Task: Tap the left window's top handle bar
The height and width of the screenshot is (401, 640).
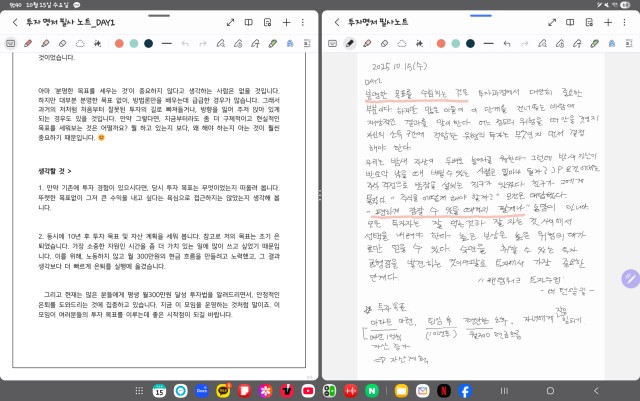Action: [x=159, y=16]
